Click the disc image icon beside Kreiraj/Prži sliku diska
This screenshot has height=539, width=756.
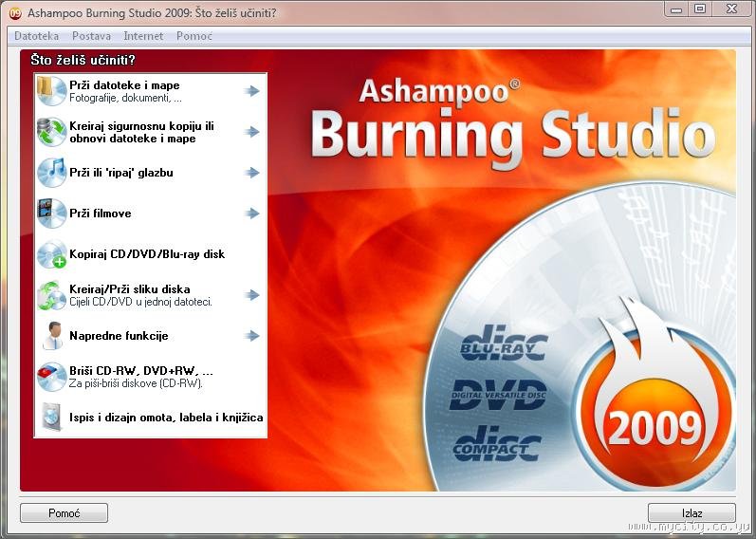(51, 295)
